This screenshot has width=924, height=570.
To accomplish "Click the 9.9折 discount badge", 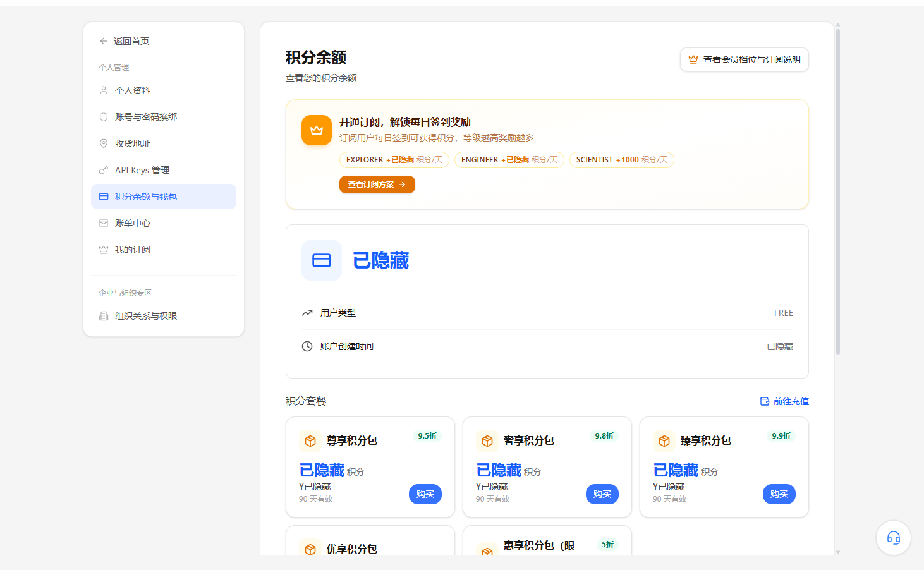I will (x=781, y=436).
